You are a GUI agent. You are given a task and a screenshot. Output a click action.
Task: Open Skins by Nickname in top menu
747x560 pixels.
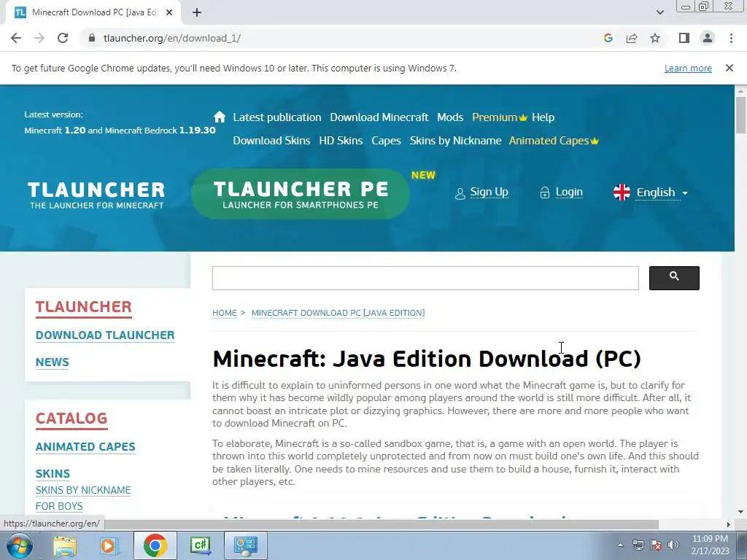click(x=455, y=141)
